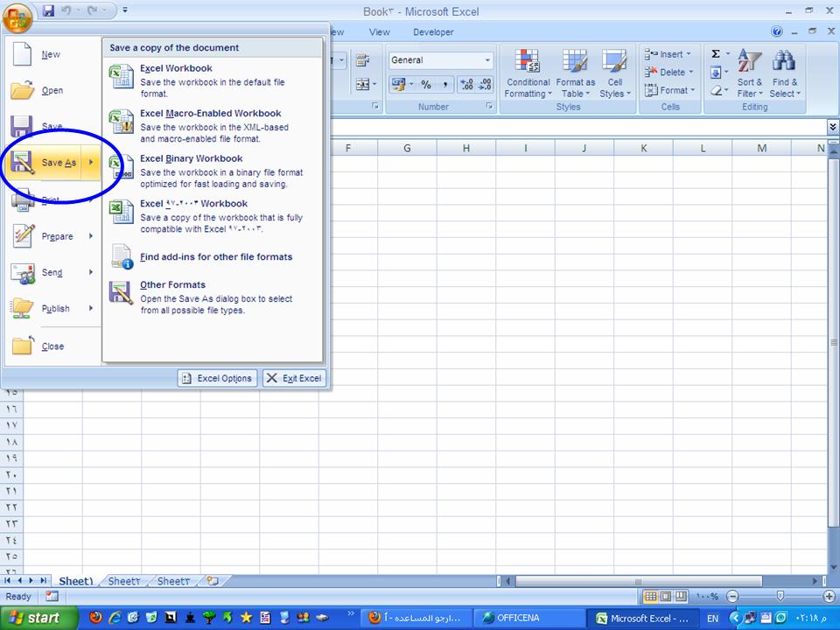Click Open in the Office menu
The height and width of the screenshot is (630, 840).
52,90
